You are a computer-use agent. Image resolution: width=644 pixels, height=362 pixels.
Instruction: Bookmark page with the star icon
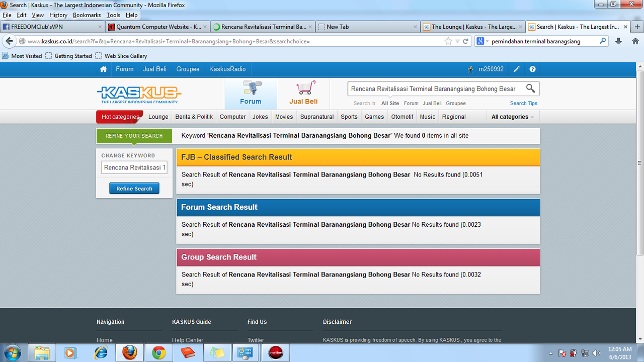click(x=448, y=41)
